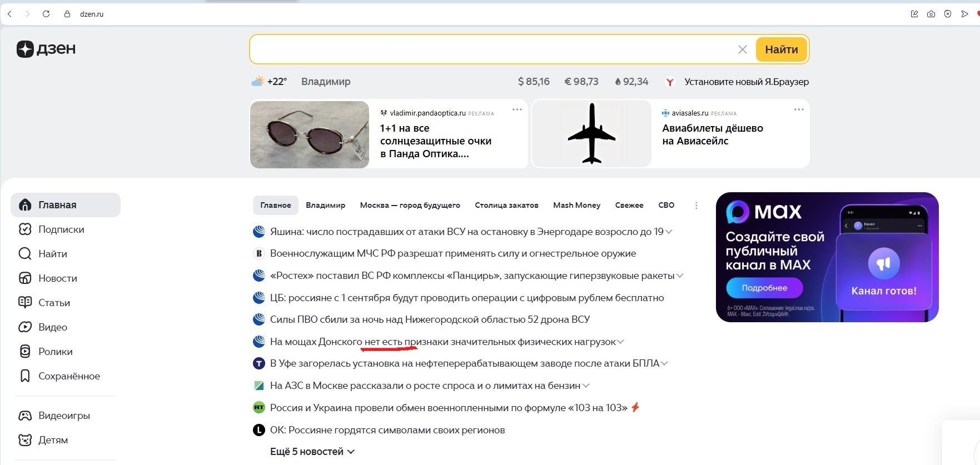The height and width of the screenshot is (465, 980).
Task: Switch to the Свежее tab
Action: tap(629, 205)
